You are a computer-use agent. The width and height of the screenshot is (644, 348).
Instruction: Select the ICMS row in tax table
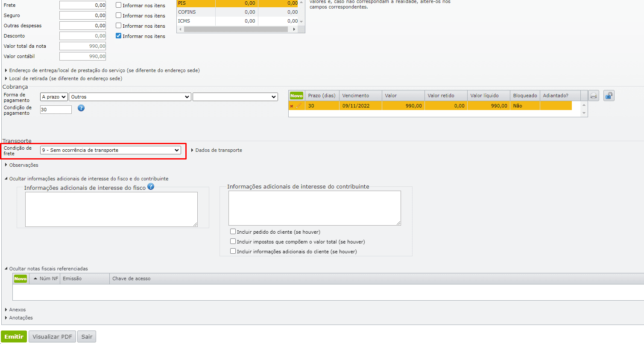(237, 21)
